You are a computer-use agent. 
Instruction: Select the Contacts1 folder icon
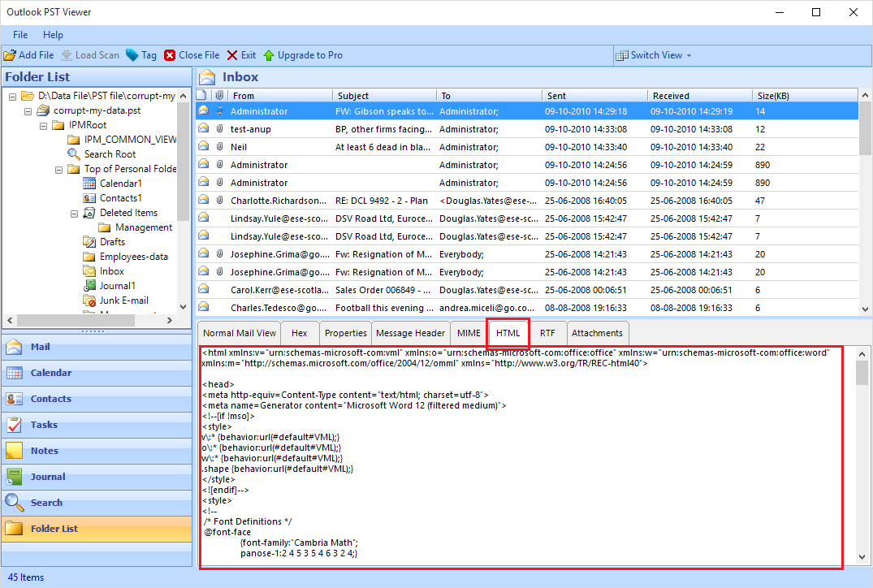point(89,197)
